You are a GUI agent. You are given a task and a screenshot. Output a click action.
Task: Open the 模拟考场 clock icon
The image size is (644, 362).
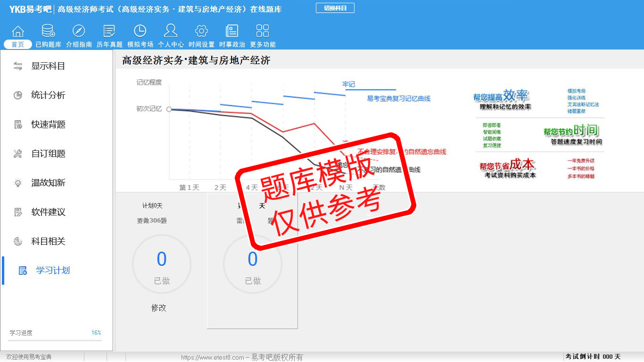(140, 32)
